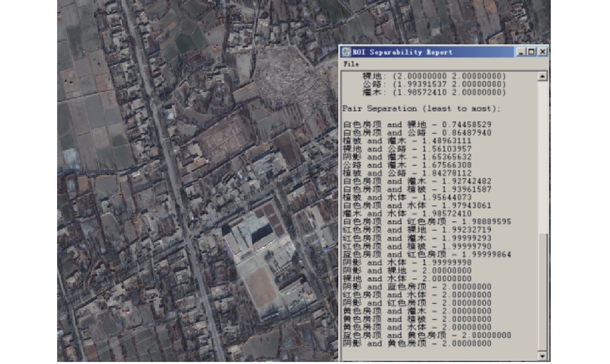Click the ROI Separability Report title icon
Screen dimensions: 610x364
point(347,52)
